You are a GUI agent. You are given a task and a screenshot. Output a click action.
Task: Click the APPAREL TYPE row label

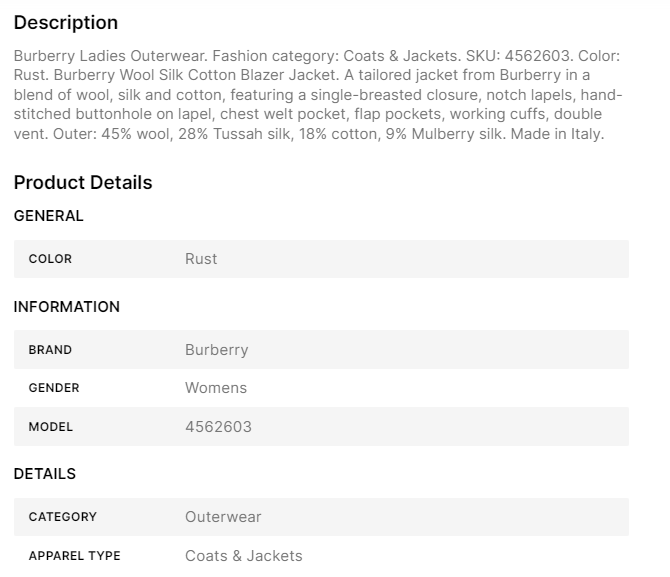[x=75, y=556]
